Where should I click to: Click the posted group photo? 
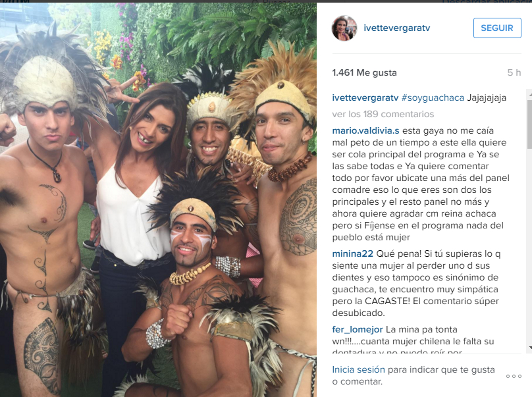pos(158,200)
